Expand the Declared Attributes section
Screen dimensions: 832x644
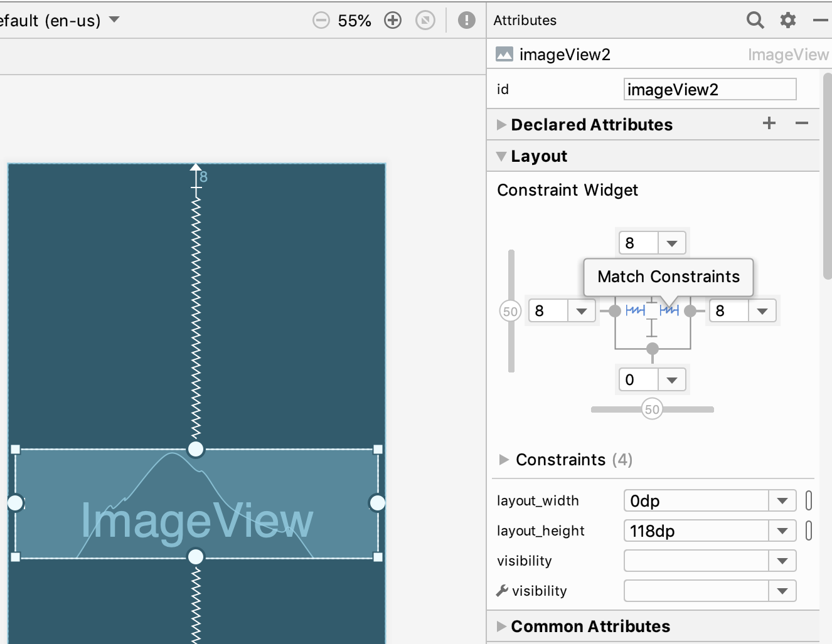501,125
